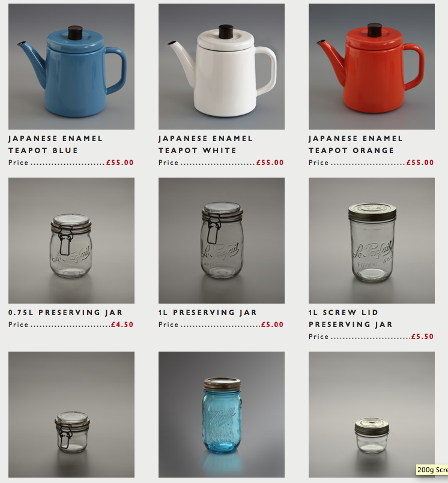Click the Japanese Enamel Teapot Blue title

click(x=55, y=145)
